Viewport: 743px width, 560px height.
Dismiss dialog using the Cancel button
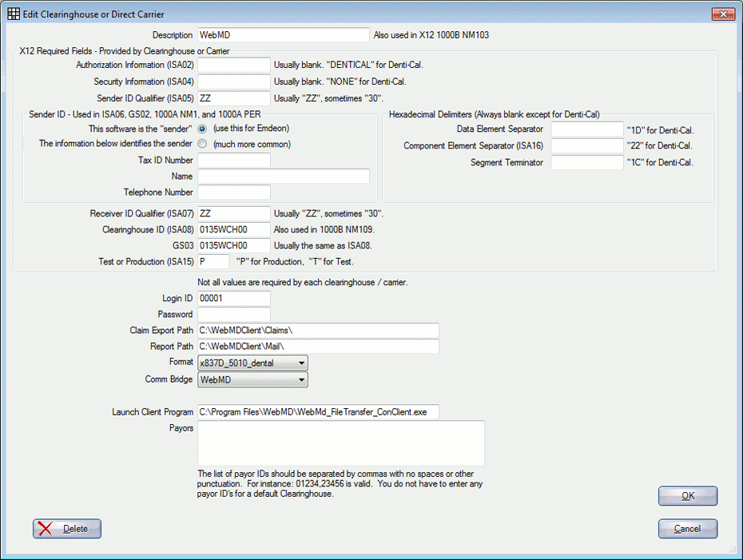point(688,529)
